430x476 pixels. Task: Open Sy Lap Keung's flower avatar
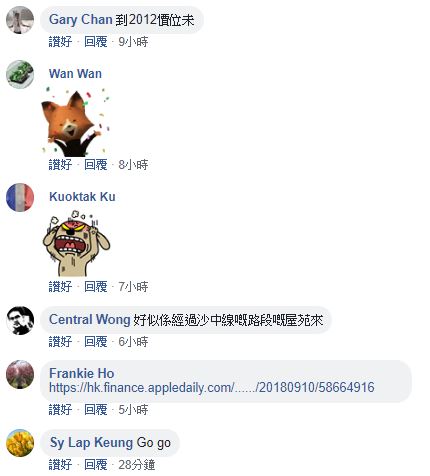pyautogui.click(x=20, y=443)
